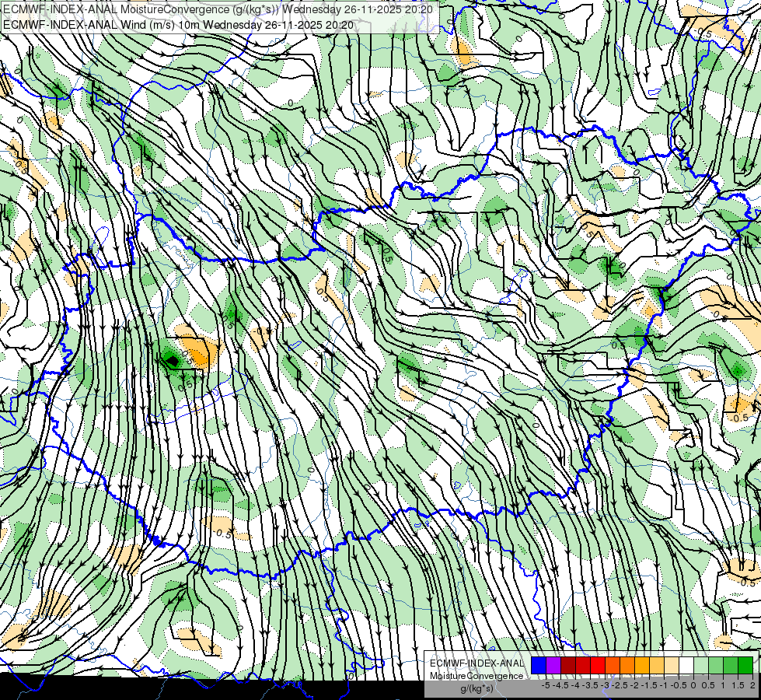This screenshot has height=700, width=761.
Task: Pick the bright red legend swatch
Action: (598, 666)
